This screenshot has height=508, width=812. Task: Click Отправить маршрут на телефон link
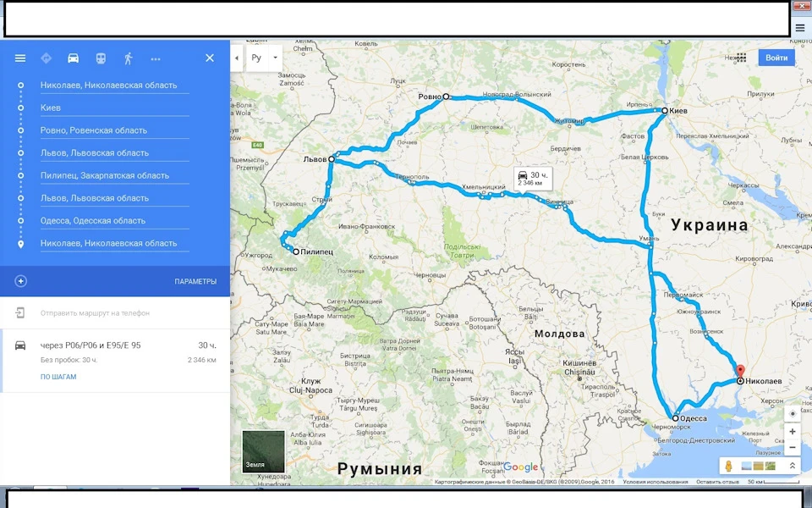point(95,313)
